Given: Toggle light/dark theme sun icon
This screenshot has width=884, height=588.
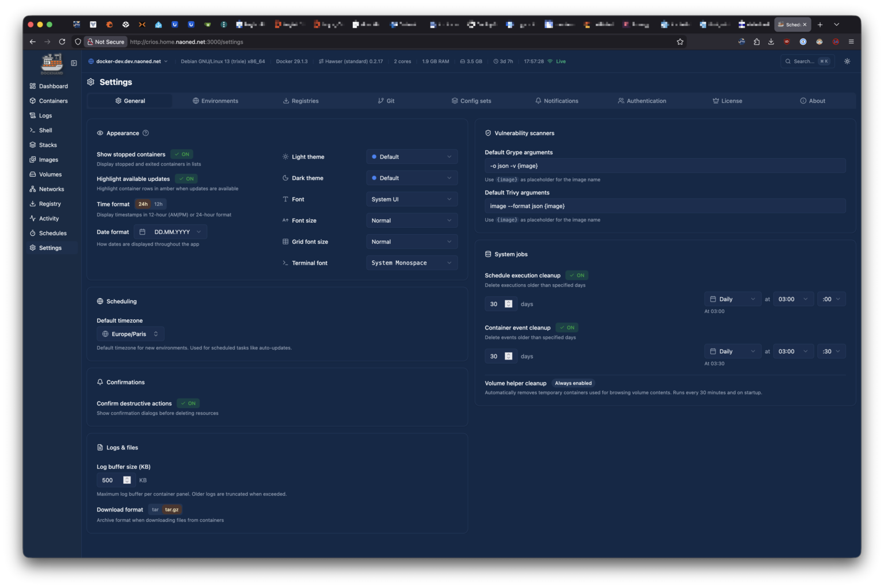Looking at the screenshot, I should (847, 62).
